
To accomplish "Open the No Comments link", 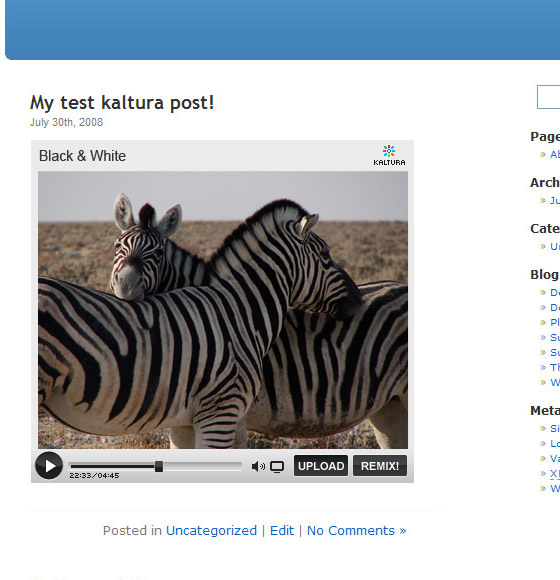I will tap(357, 530).
